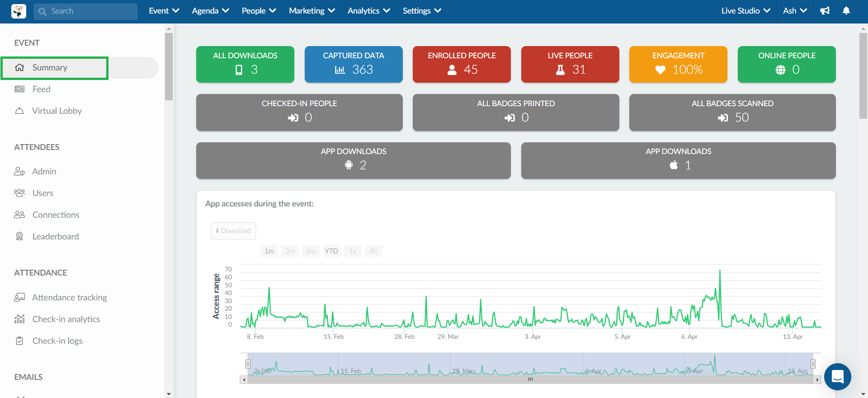
Task: Click the chart icon in Captured Data
Action: point(340,70)
